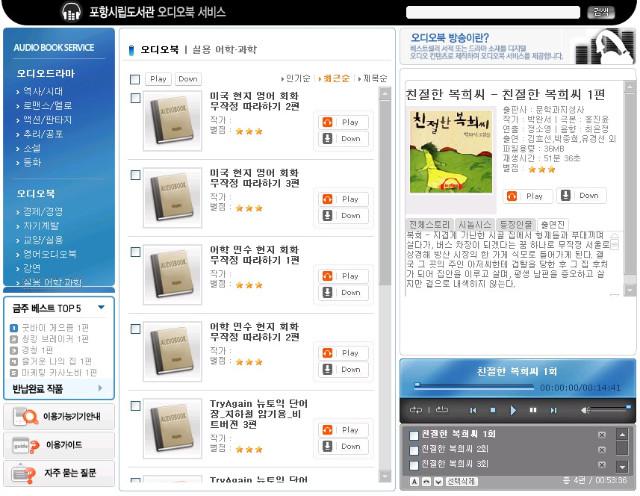Screen dimensions: 640x496
Task: Download 미국 현지 영어 회화 무작정 따라하기 3편
Action: coord(343,215)
